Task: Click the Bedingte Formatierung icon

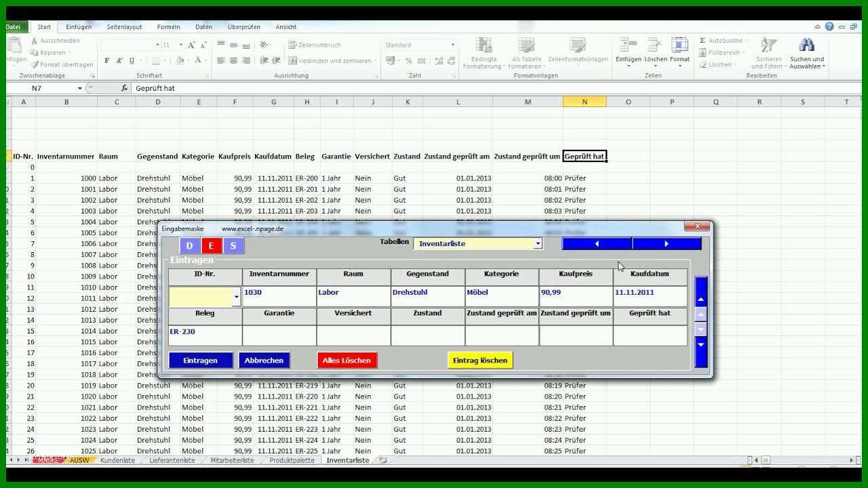Action: point(484,45)
